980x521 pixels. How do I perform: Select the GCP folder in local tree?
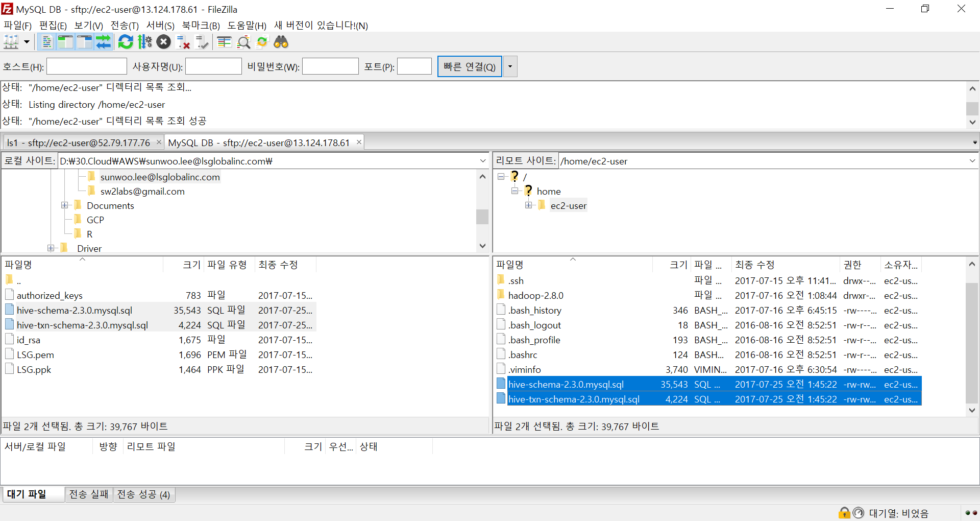(x=95, y=220)
